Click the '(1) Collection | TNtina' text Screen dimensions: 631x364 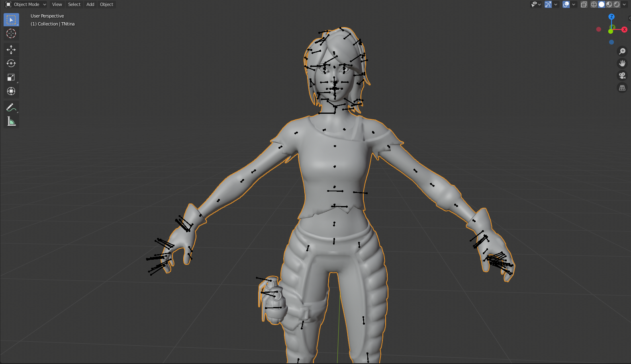click(53, 24)
